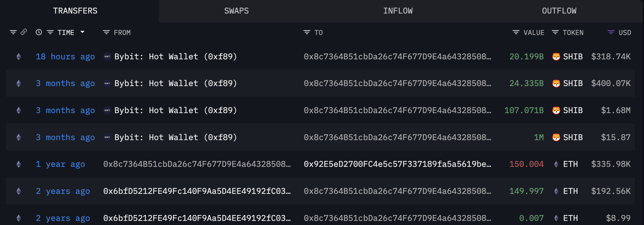This screenshot has height=225, width=644.
Task: Open the TO column filter icon
Action: (x=307, y=32)
